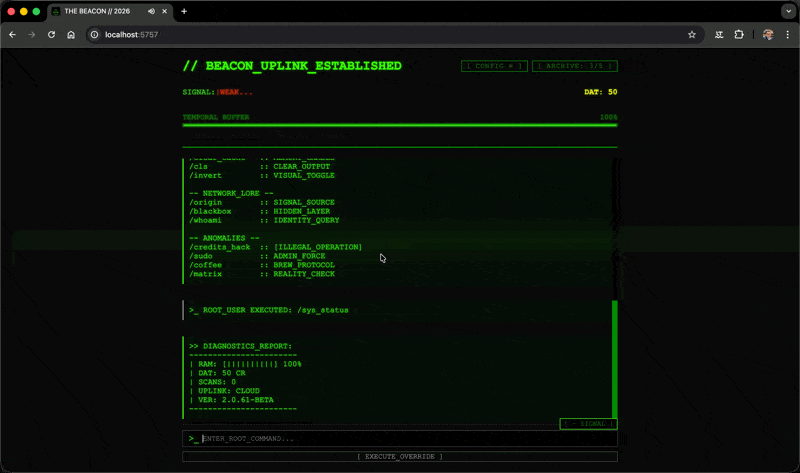This screenshot has width=800, height=473.
Task: Open the user profile avatar icon
Action: point(767,34)
